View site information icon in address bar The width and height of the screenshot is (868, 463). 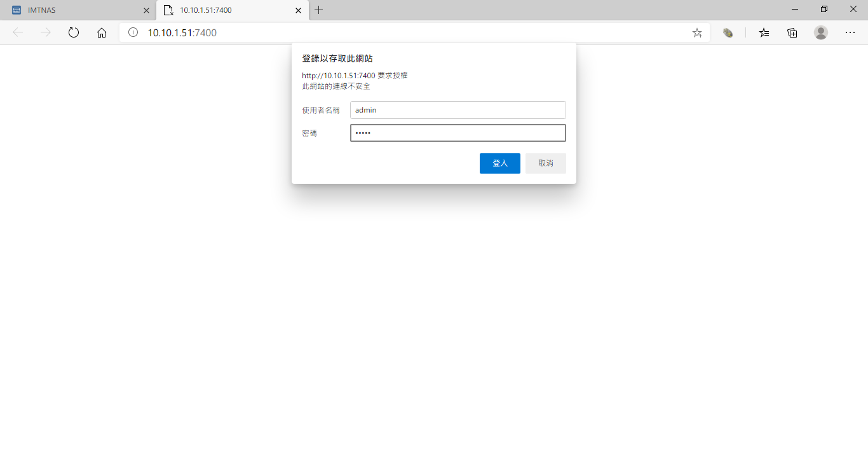tap(133, 32)
